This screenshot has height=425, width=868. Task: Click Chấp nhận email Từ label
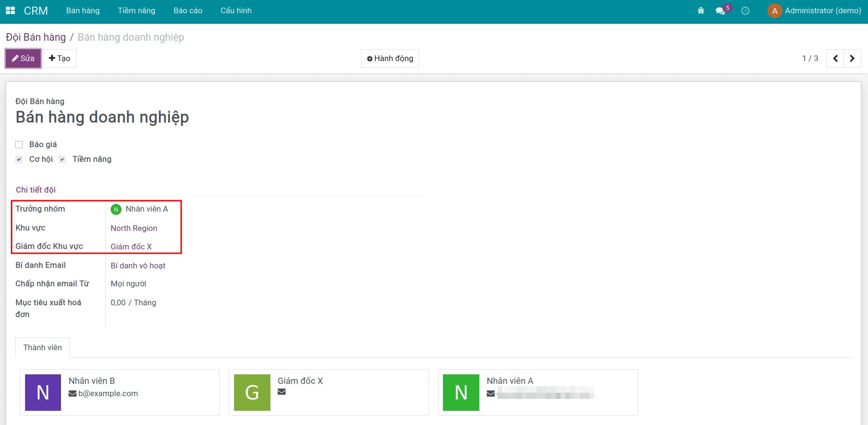click(x=52, y=283)
